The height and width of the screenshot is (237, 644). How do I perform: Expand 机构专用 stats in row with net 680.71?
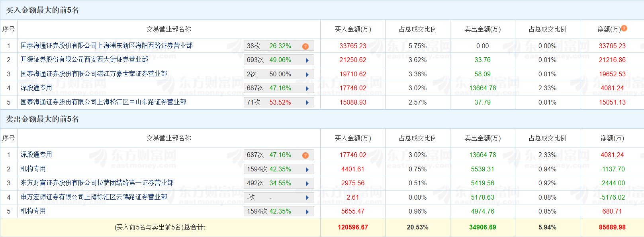click(x=307, y=212)
